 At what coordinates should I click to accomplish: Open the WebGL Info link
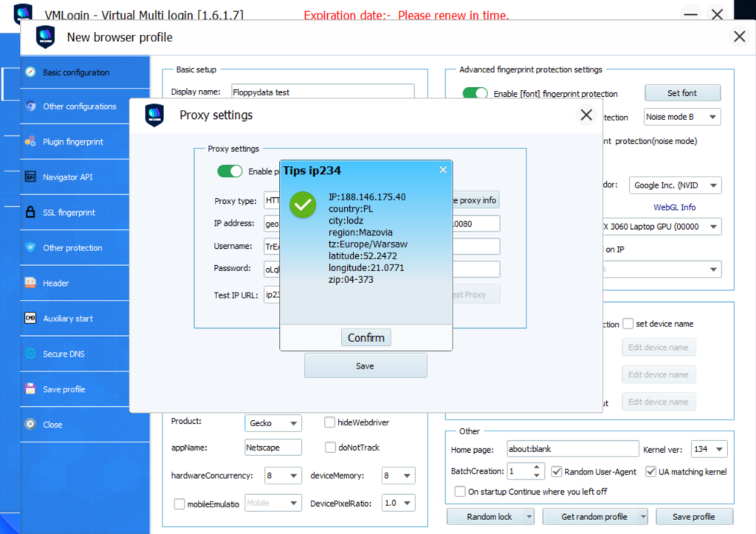675,208
